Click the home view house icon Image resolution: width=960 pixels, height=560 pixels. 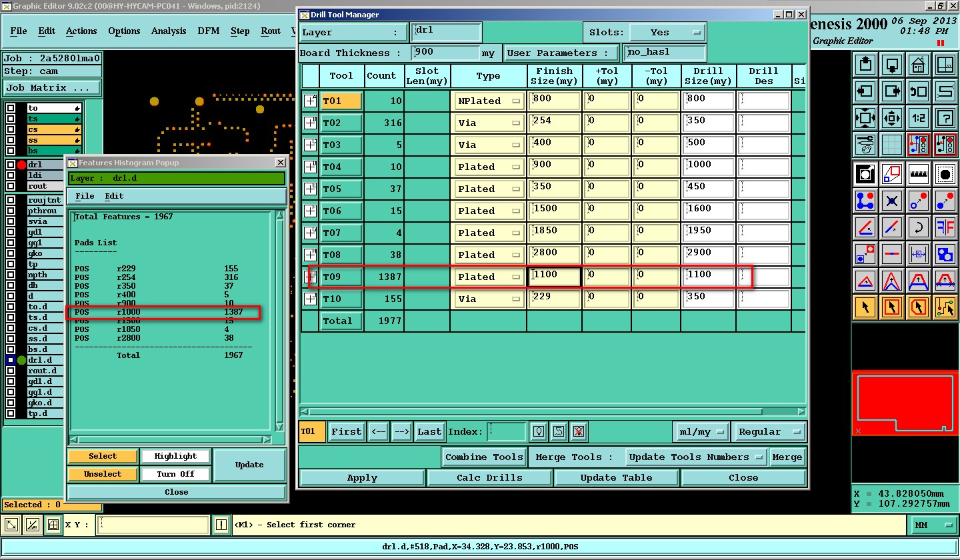pyautogui.click(x=919, y=65)
